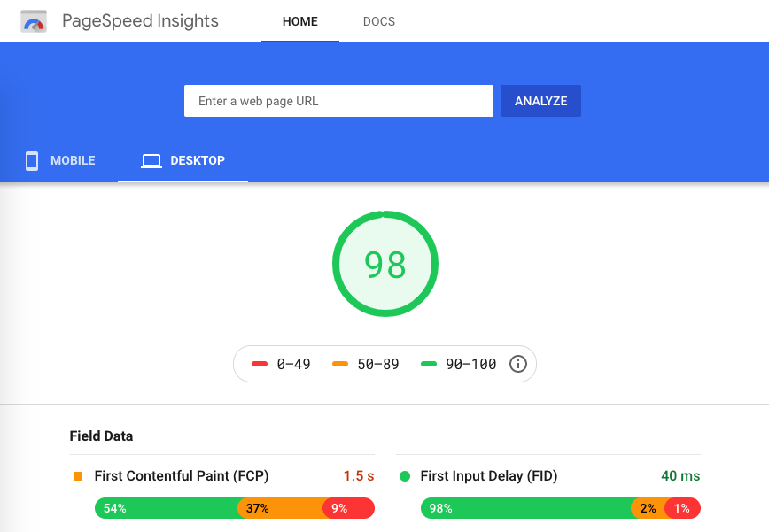Screen dimensions: 769x532
Task: Click the 37% orange FCP bar segment
Action: 281,508
